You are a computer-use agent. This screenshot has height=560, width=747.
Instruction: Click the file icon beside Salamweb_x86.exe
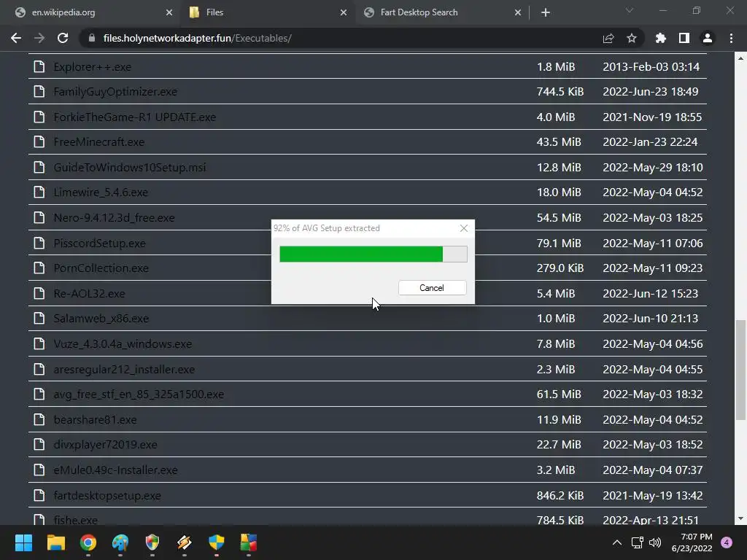click(39, 318)
